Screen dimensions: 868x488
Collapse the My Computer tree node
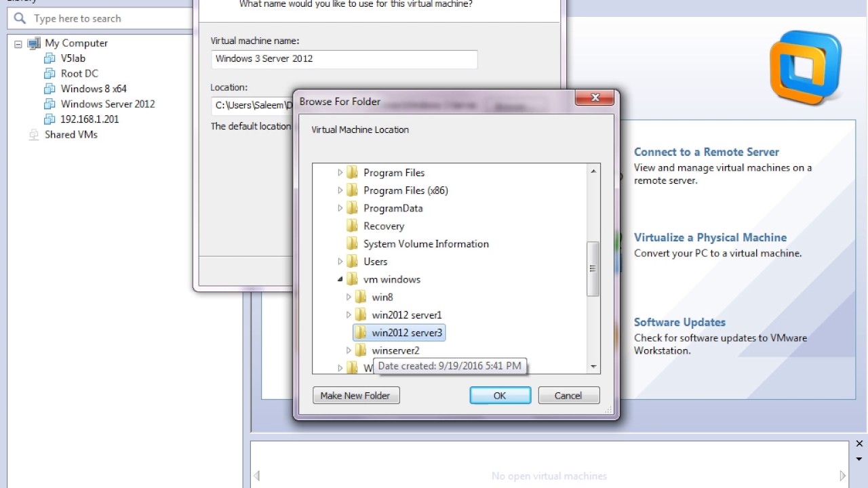pyautogui.click(x=18, y=43)
